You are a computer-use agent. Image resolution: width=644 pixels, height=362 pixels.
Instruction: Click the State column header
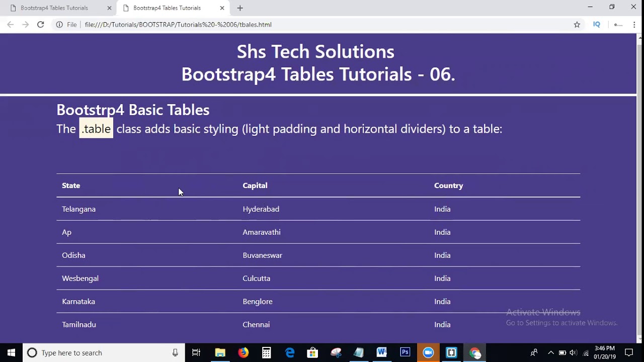71,186
